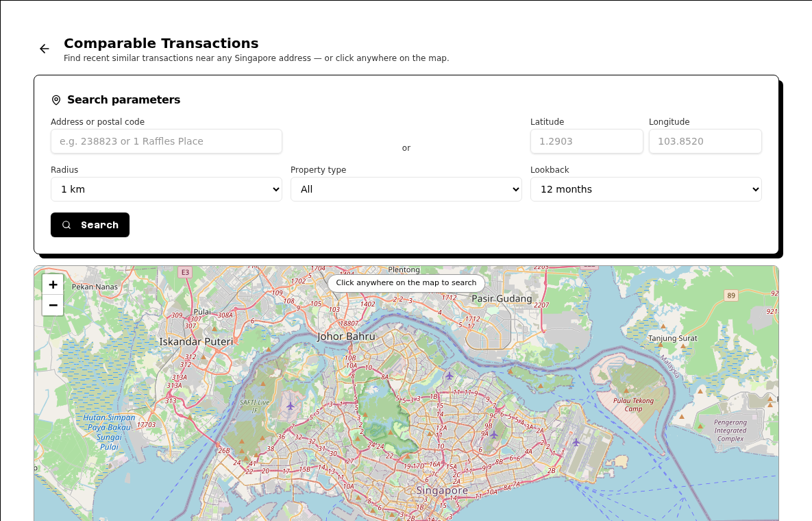The width and height of the screenshot is (812, 521).
Task: Zoom out on the map
Action: pyautogui.click(x=53, y=305)
